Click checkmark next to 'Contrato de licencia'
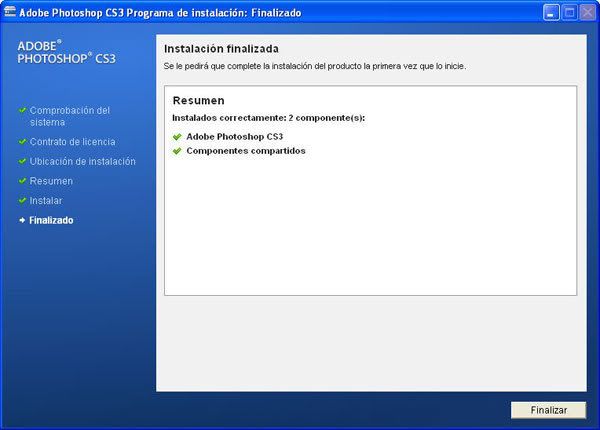 click(x=22, y=142)
